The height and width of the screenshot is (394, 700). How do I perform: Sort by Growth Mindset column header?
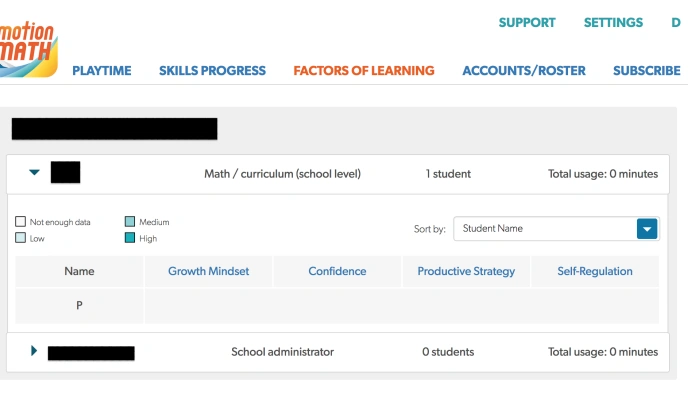pos(208,271)
